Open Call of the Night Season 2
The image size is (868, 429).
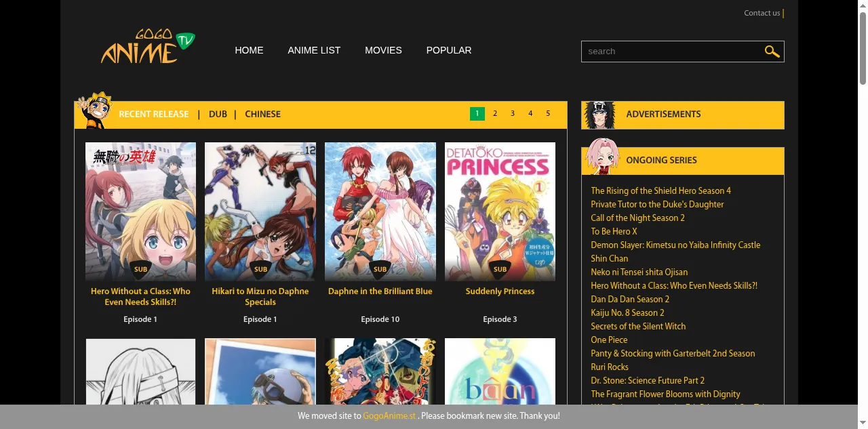coord(637,218)
